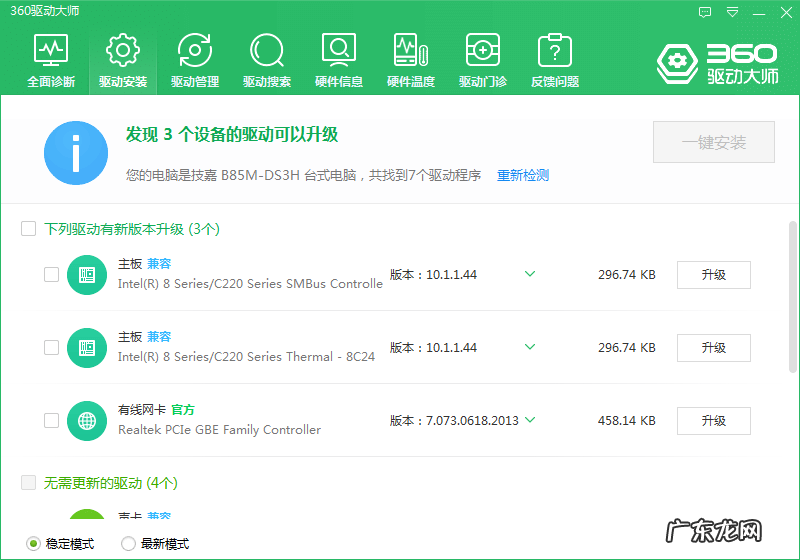The image size is (800, 560).
Task: Select the 驱动安装 gear icon
Action: point(123,50)
